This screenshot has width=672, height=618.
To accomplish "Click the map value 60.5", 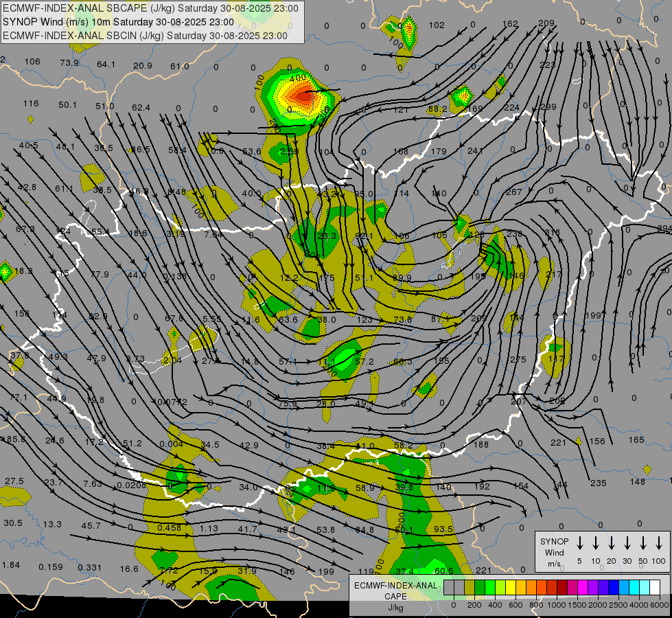I will (444, 571).
